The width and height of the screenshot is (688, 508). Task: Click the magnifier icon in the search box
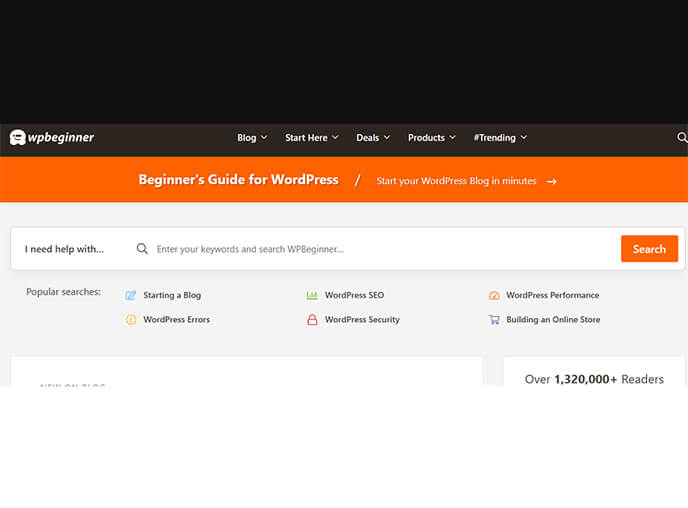pyautogui.click(x=142, y=249)
